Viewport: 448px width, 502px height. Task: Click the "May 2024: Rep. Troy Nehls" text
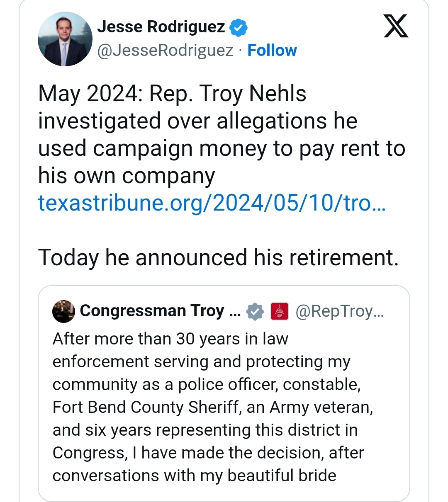172,94
